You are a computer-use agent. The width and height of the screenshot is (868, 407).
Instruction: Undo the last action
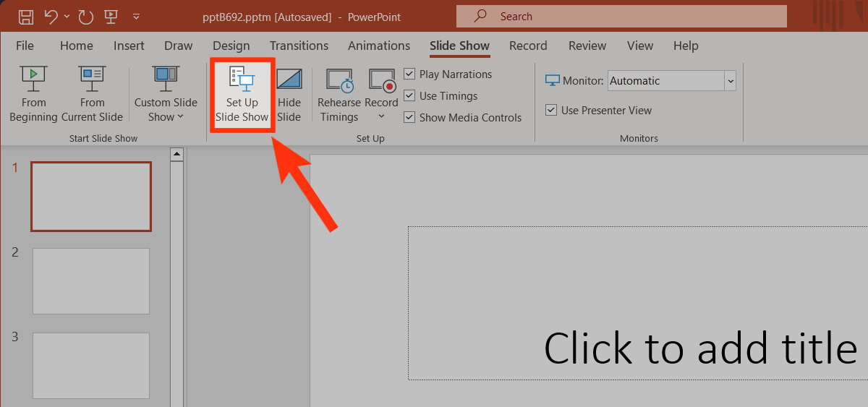click(x=51, y=16)
